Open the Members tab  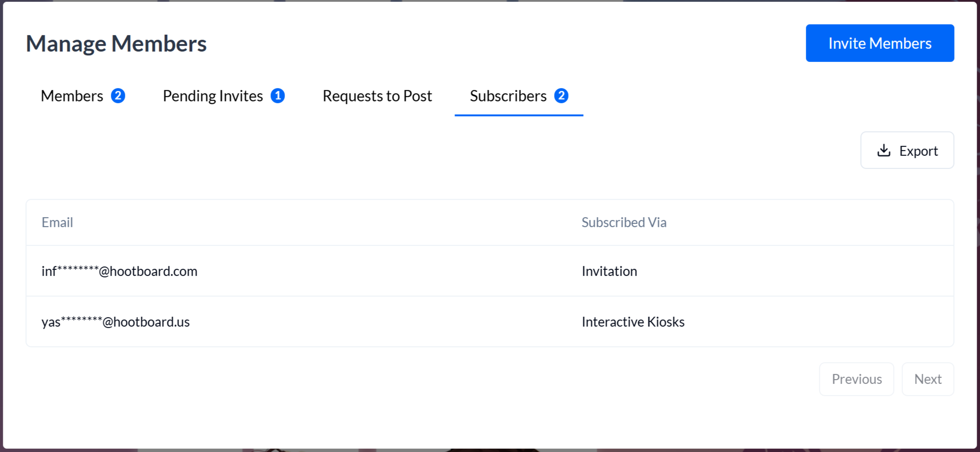coord(72,96)
